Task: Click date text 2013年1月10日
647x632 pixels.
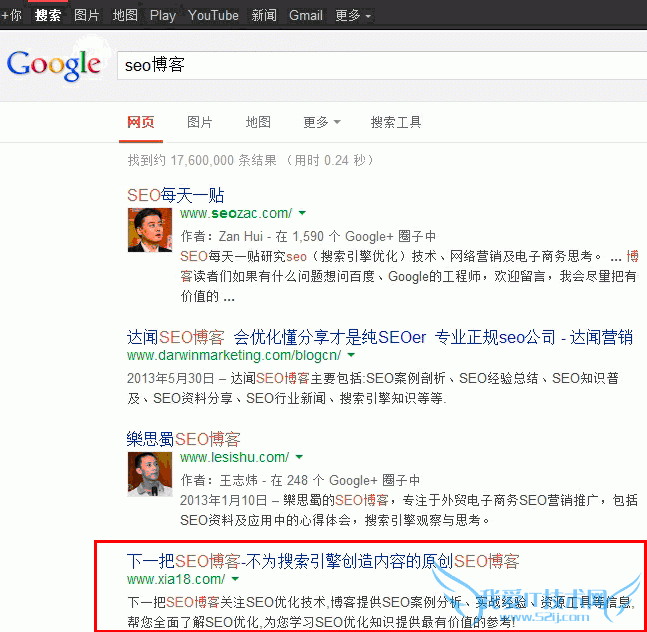Action: point(224,500)
